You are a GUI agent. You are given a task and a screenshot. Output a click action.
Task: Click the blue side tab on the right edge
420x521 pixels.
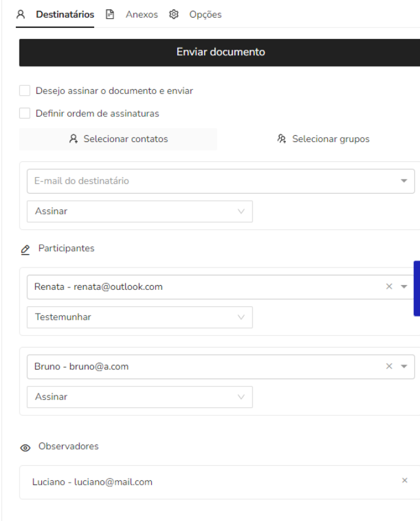tap(417, 289)
